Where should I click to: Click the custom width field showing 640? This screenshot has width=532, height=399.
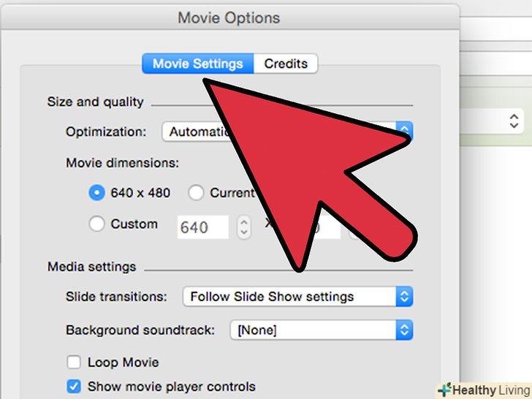click(202, 227)
